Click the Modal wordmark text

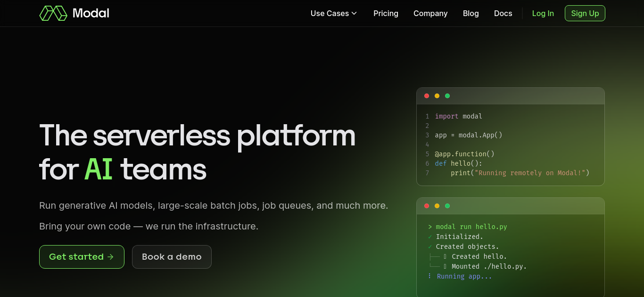click(x=91, y=13)
